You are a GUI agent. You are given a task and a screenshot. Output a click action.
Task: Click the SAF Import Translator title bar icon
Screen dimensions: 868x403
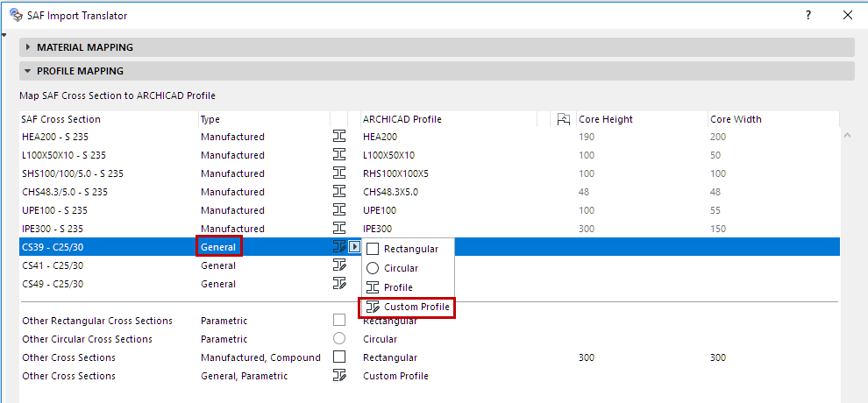pos(17,16)
